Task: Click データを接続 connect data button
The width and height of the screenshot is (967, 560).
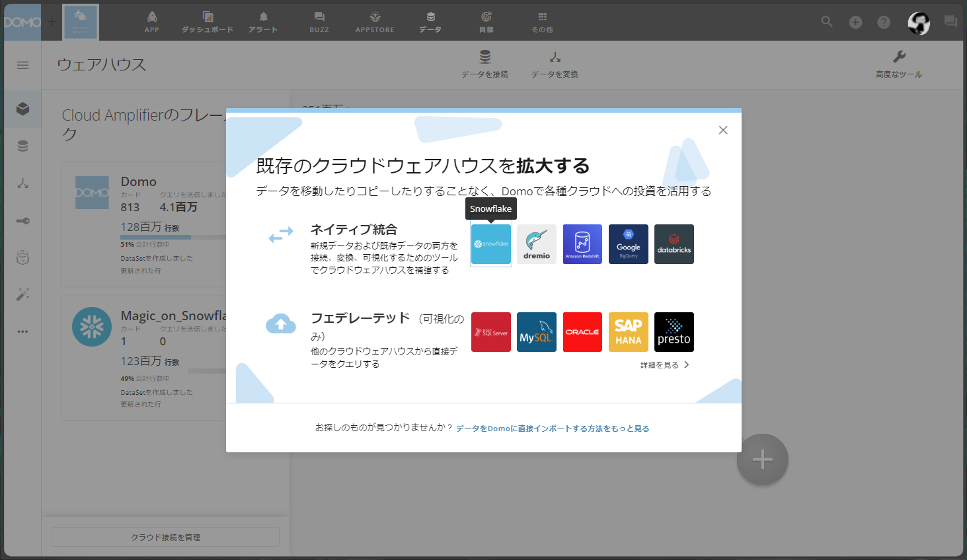Action: [x=485, y=64]
